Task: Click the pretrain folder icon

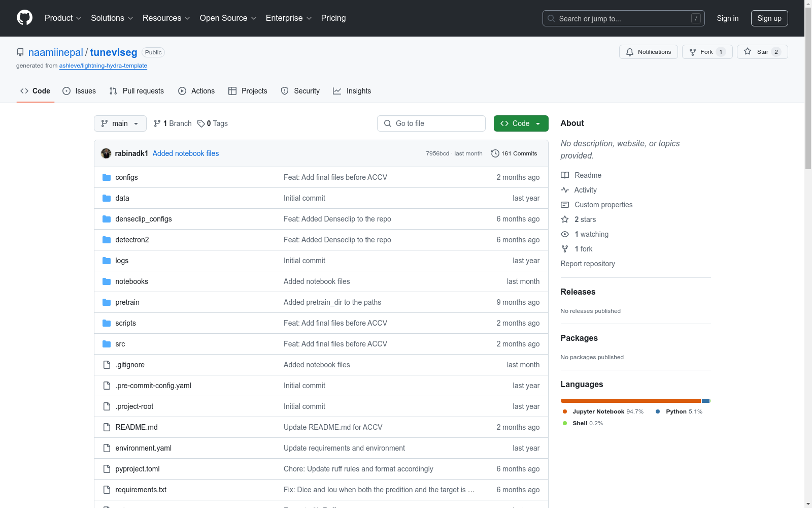Action: tap(107, 302)
